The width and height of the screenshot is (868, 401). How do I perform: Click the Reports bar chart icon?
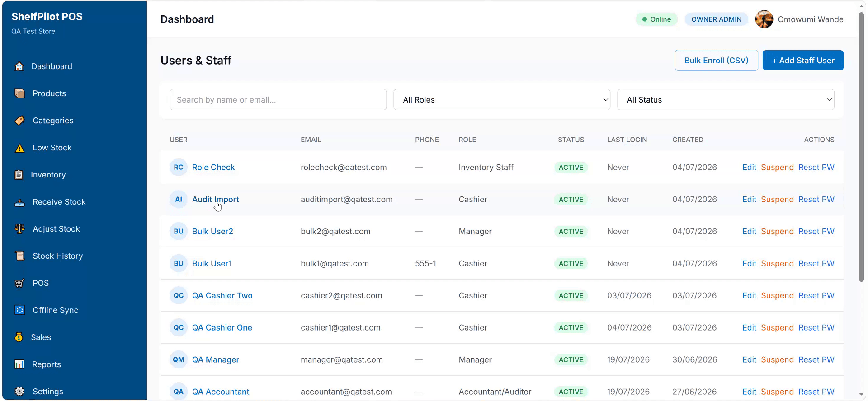19,364
